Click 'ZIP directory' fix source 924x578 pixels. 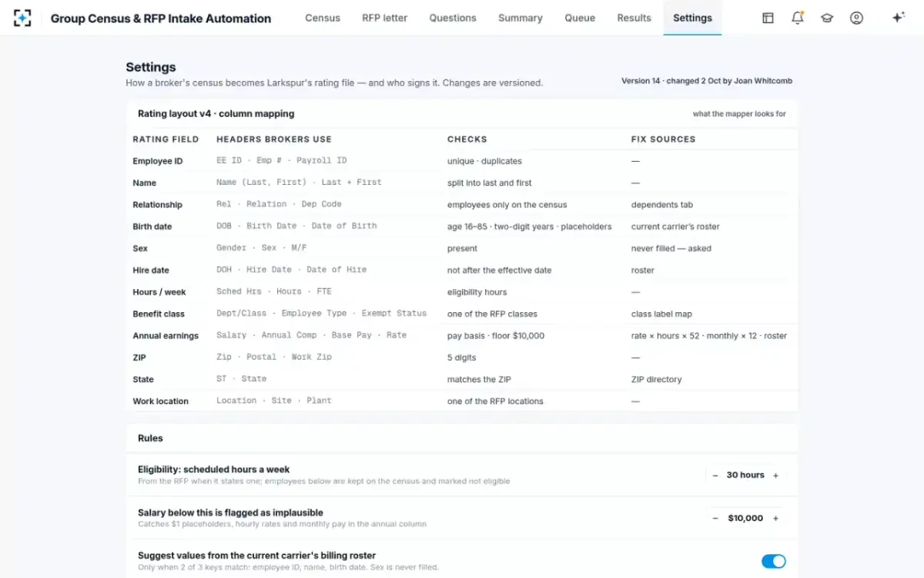coord(657,379)
